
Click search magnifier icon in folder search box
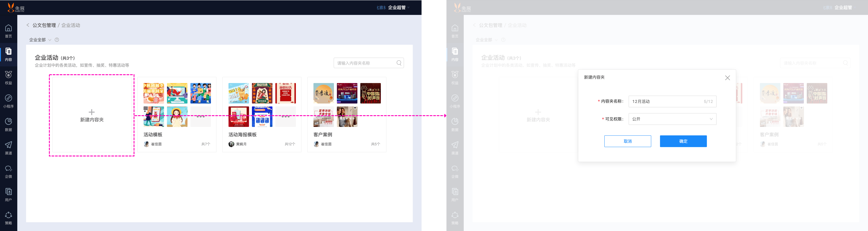pos(399,63)
